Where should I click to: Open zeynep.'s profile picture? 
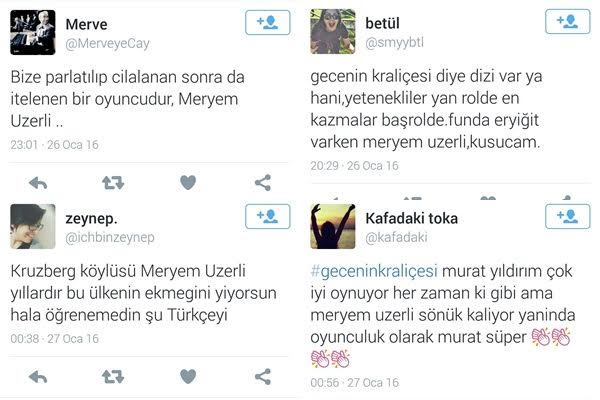33,227
